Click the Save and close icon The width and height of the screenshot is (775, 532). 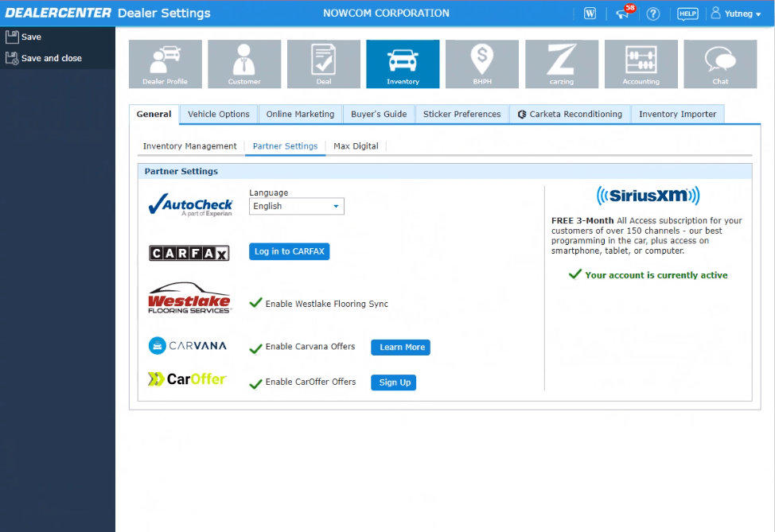click(12, 58)
